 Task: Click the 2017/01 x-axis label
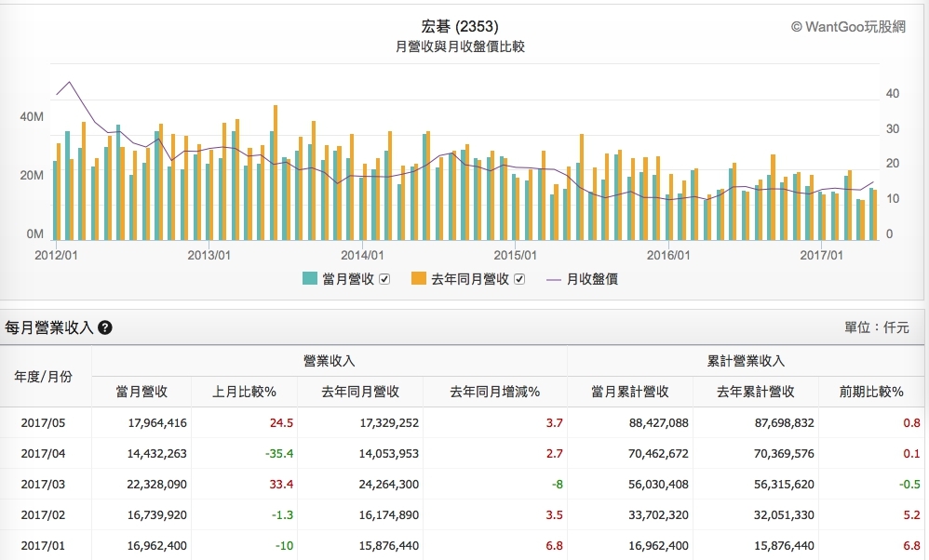[821, 255]
